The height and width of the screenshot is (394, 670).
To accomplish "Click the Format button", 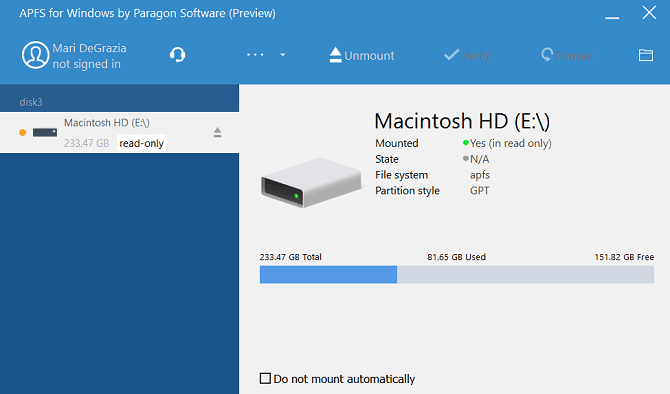I will tap(567, 55).
